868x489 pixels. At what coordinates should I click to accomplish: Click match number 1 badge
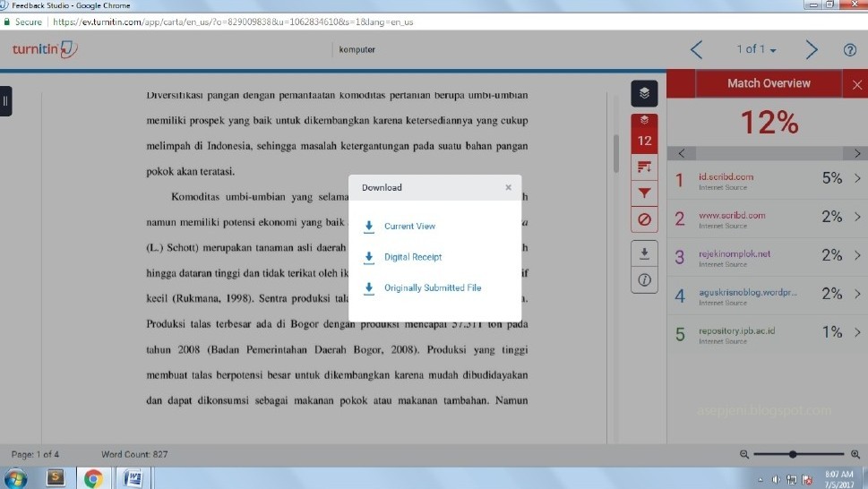click(x=680, y=180)
